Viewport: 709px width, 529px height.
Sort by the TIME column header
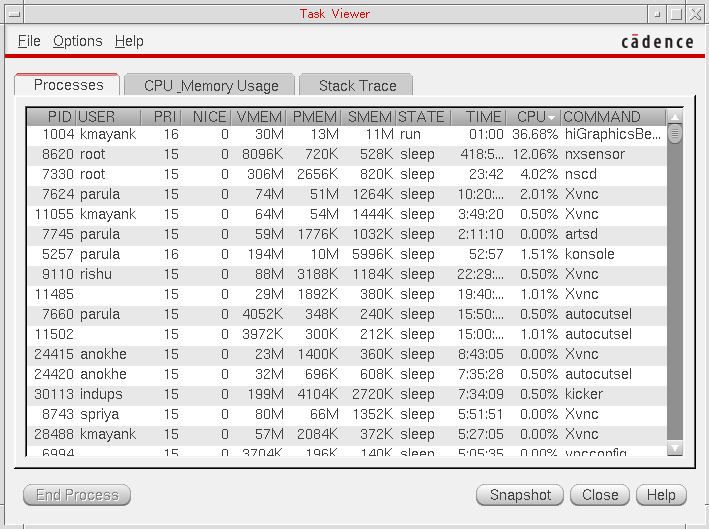[x=478, y=117]
